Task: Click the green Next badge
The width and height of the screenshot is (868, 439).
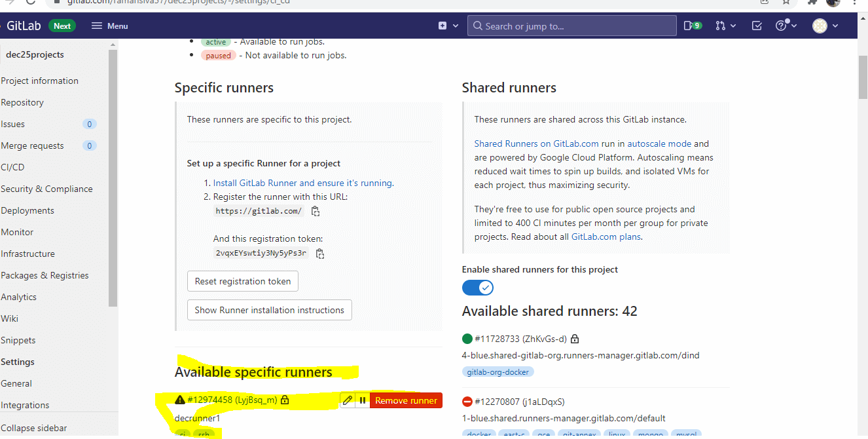Action: pyautogui.click(x=62, y=26)
